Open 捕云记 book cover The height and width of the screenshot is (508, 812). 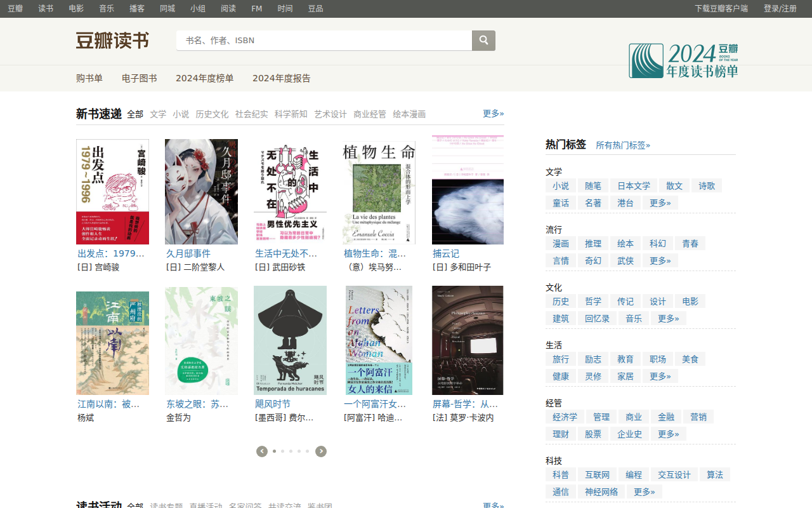(x=468, y=190)
